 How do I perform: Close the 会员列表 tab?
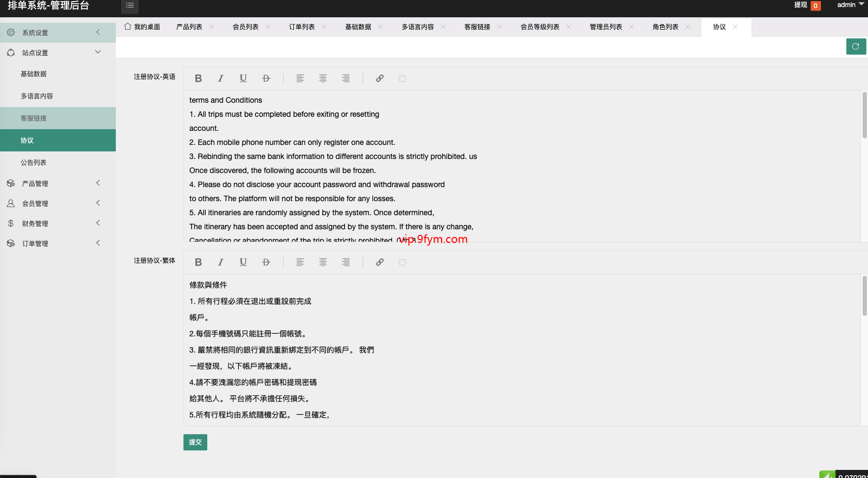pyautogui.click(x=268, y=27)
